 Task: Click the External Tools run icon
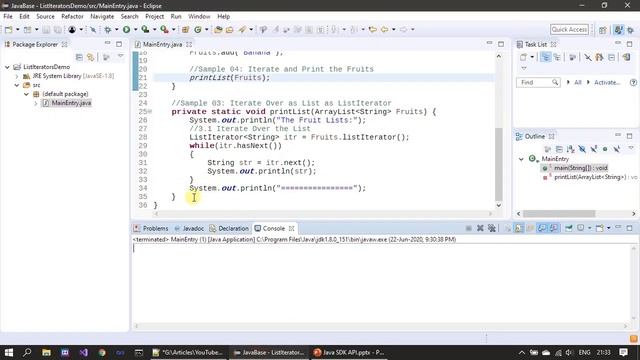click(x=164, y=29)
